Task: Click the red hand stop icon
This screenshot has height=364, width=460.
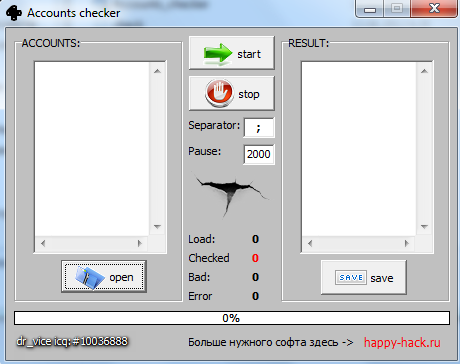Action: pyautogui.click(x=219, y=93)
